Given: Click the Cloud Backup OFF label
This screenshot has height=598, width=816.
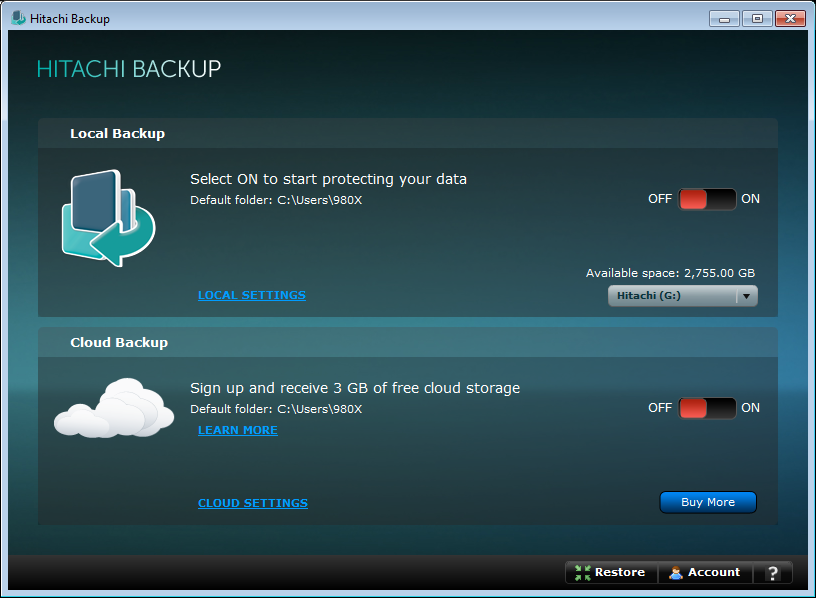Looking at the screenshot, I should pyautogui.click(x=660, y=408).
